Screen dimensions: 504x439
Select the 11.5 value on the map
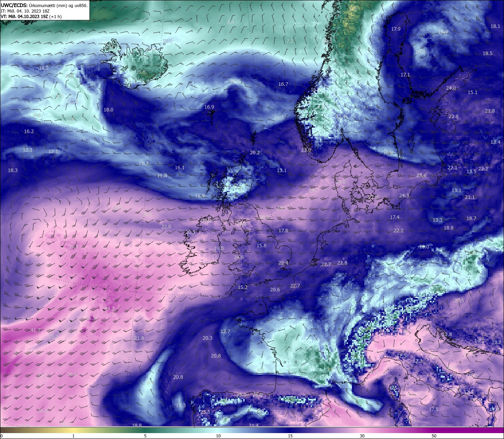point(401,356)
